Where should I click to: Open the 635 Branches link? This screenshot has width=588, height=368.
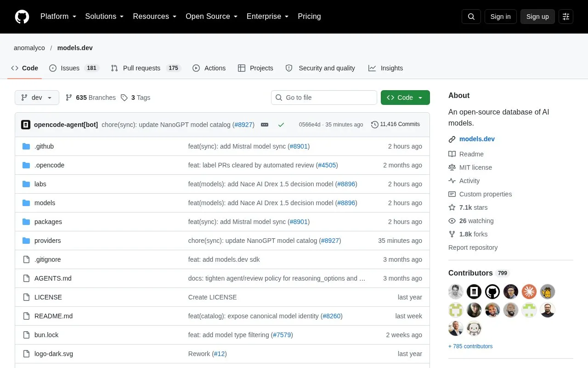pyautogui.click(x=90, y=98)
